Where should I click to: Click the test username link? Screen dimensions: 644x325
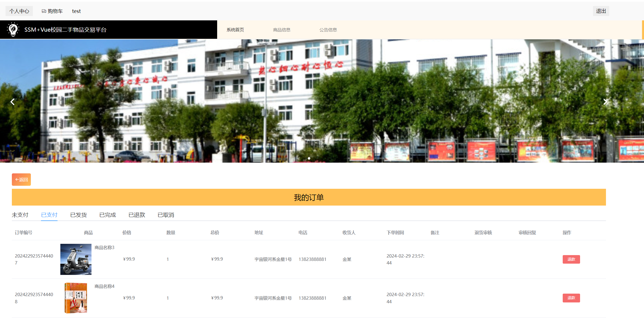point(76,11)
